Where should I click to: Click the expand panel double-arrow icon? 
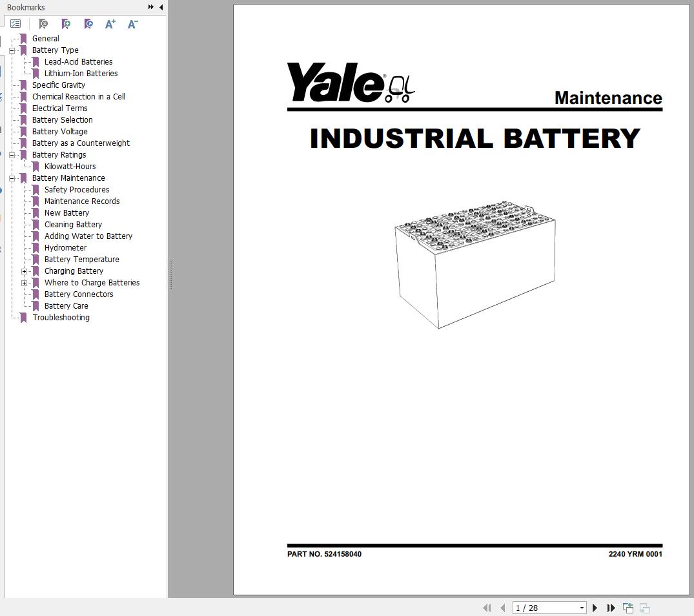pos(151,7)
